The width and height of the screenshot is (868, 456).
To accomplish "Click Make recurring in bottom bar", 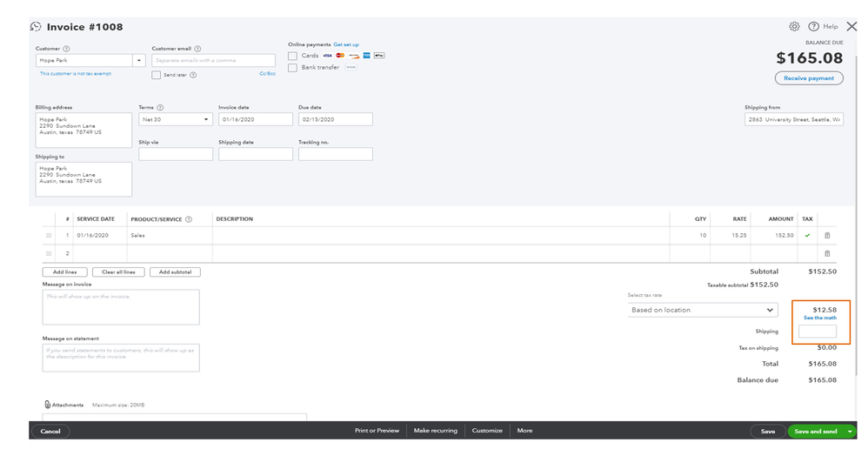I will [x=436, y=431].
